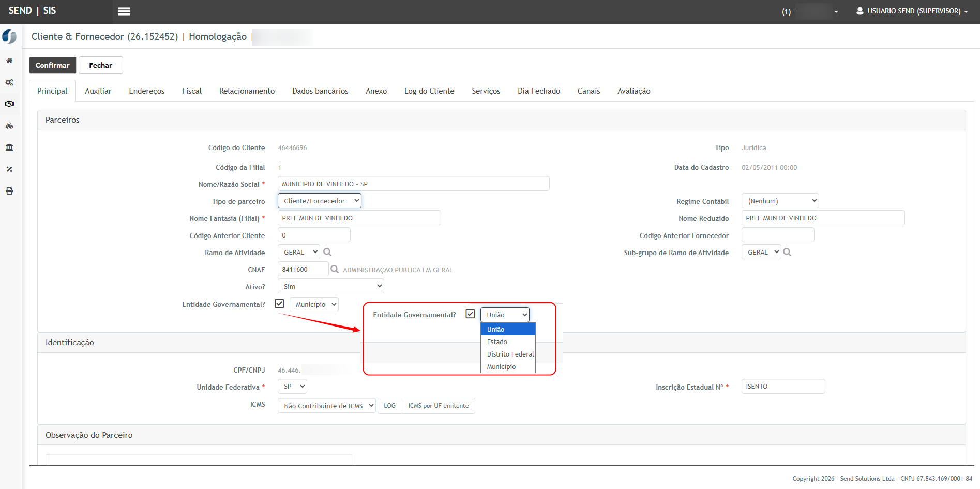Toggle the hamburger menu in top bar
Screen dimensions: 980x489
[124, 11]
